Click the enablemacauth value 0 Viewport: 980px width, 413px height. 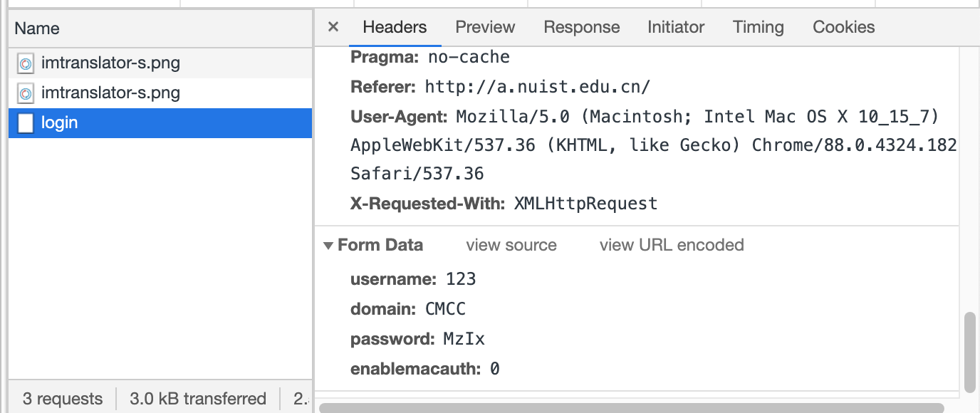(494, 369)
